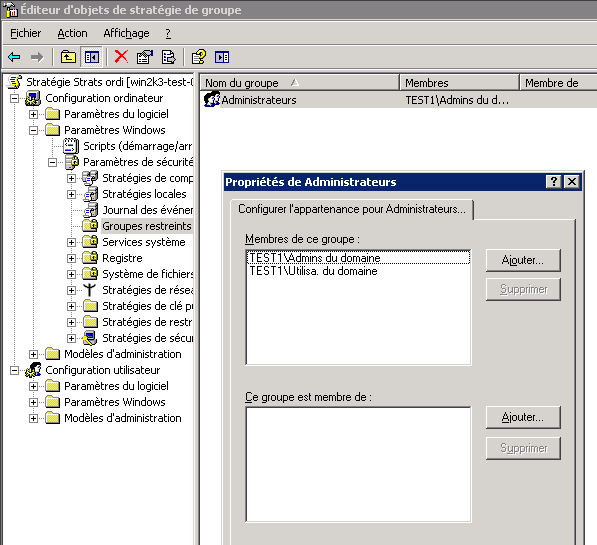
Task: Expand the first Paramètres du logiciel node
Action: point(34,114)
